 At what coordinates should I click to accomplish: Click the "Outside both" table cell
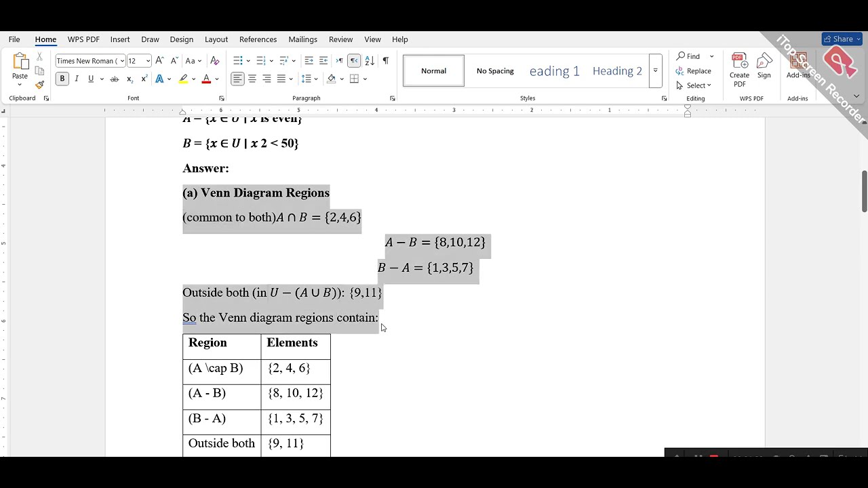222,443
